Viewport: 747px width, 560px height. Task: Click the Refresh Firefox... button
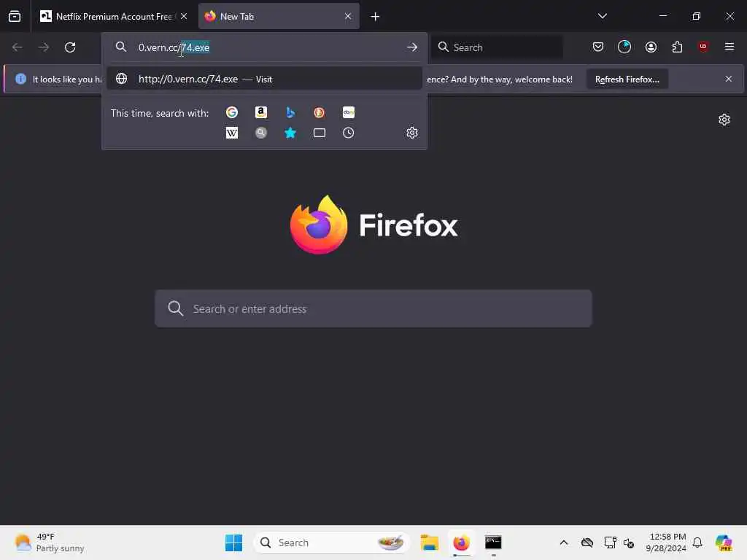(627, 79)
